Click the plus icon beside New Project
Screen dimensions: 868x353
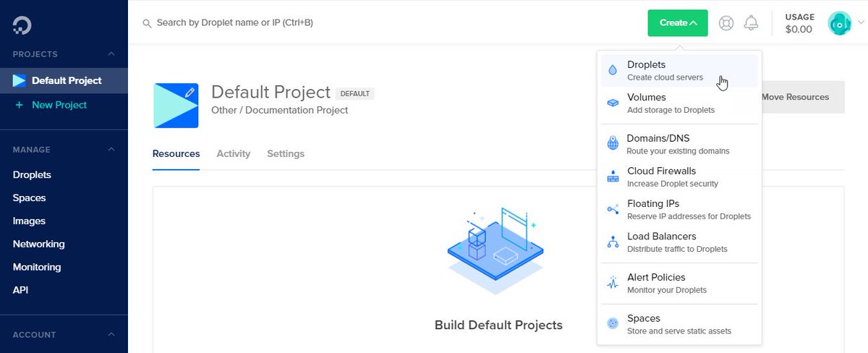(19, 105)
